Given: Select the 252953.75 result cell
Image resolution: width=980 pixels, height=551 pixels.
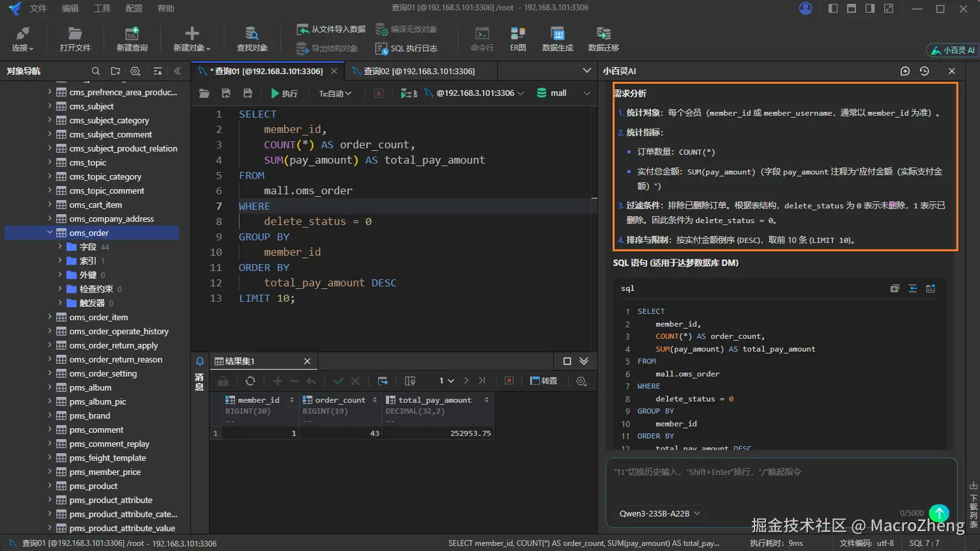Looking at the screenshot, I should 438,433.
